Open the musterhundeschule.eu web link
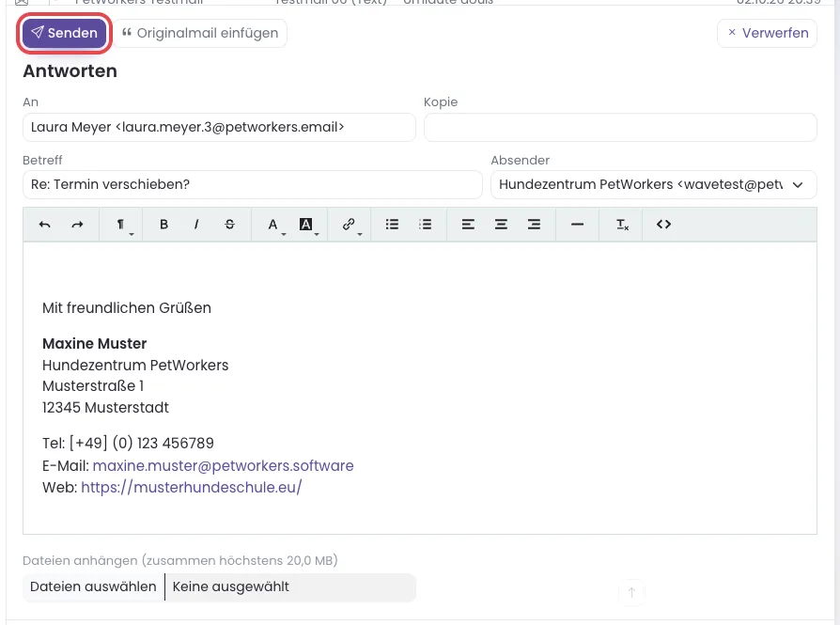This screenshot has width=840, height=625. click(192, 487)
